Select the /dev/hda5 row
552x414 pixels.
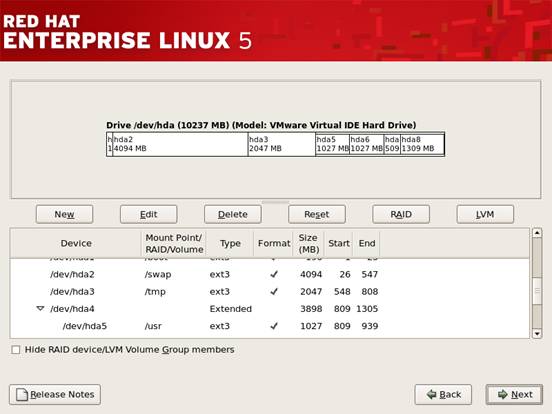pos(270,326)
